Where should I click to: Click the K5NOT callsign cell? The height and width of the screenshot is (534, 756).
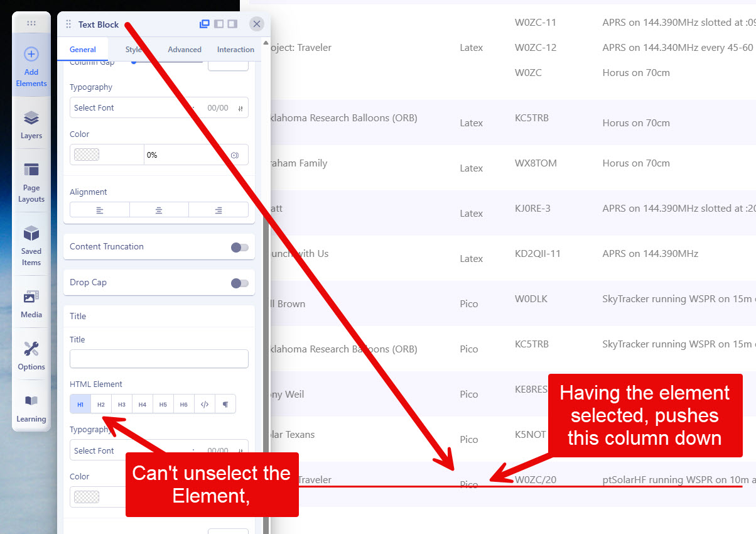click(x=531, y=435)
